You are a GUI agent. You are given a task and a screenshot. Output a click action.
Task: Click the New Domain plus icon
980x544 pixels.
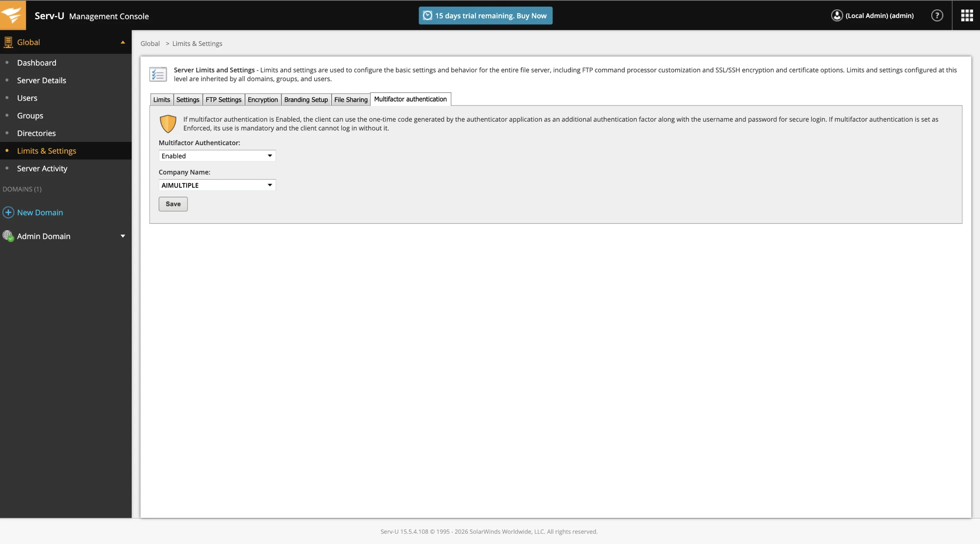coord(8,212)
